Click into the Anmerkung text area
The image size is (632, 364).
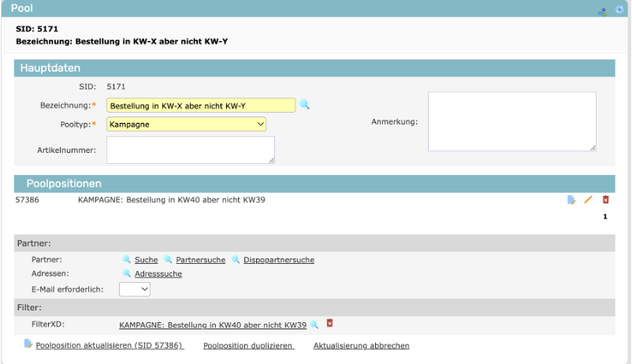tap(512, 121)
